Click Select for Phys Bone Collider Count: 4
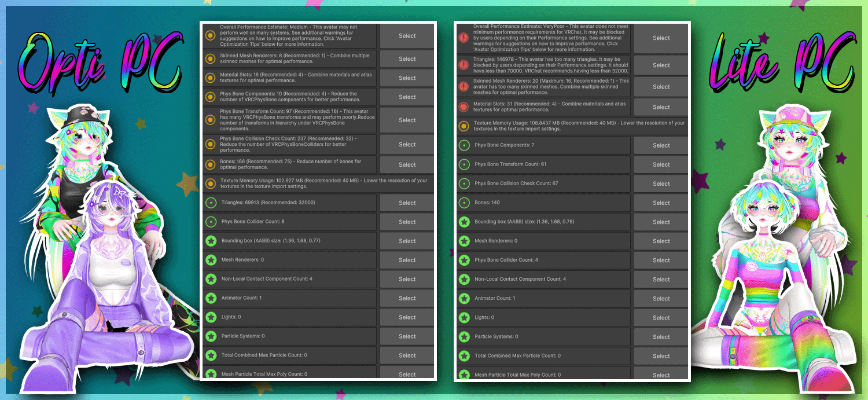 (661, 260)
